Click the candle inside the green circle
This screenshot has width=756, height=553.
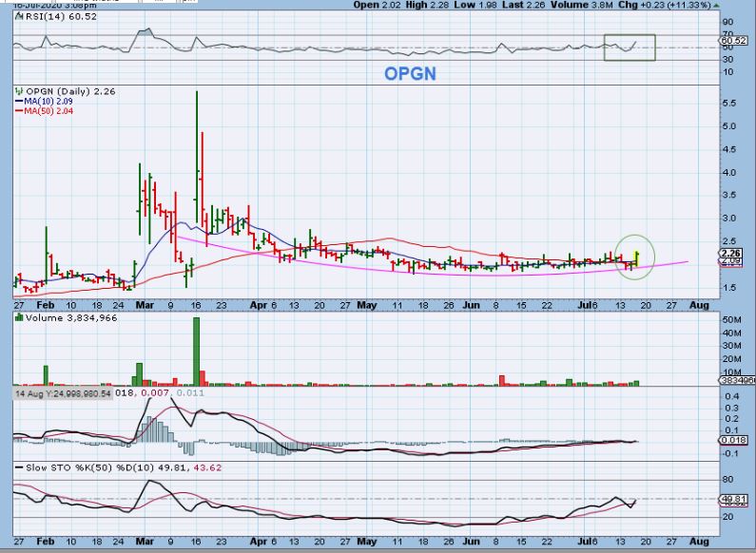point(636,257)
